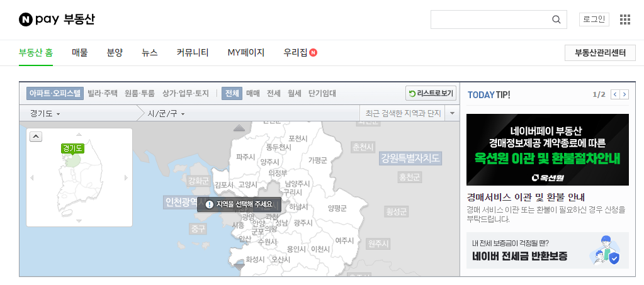Screen dimensions: 644x285
Task: Open 매물 tab
Action: 80,53
